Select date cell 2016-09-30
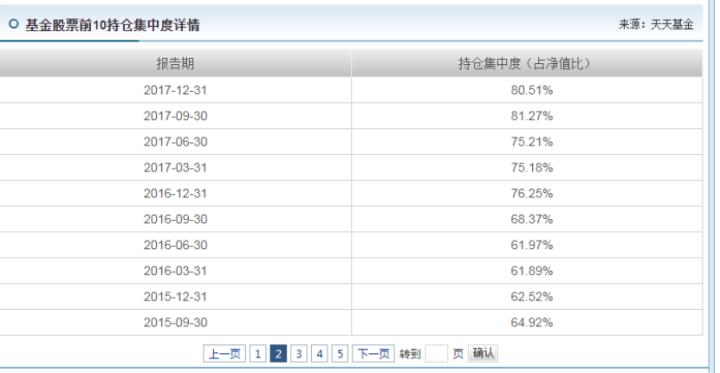 pos(175,219)
